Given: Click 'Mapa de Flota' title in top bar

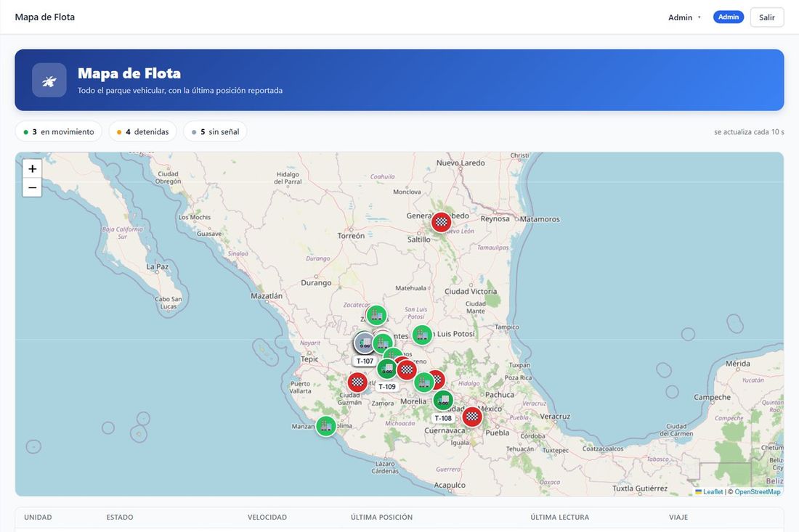Looking at the screenshot, I should (x=45, y=17).
